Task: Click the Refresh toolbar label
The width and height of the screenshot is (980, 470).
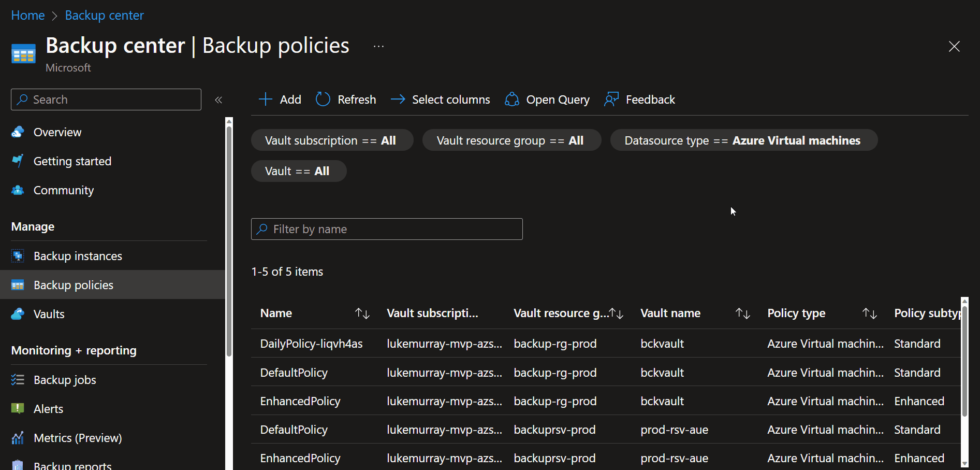Action: (357, 99)
